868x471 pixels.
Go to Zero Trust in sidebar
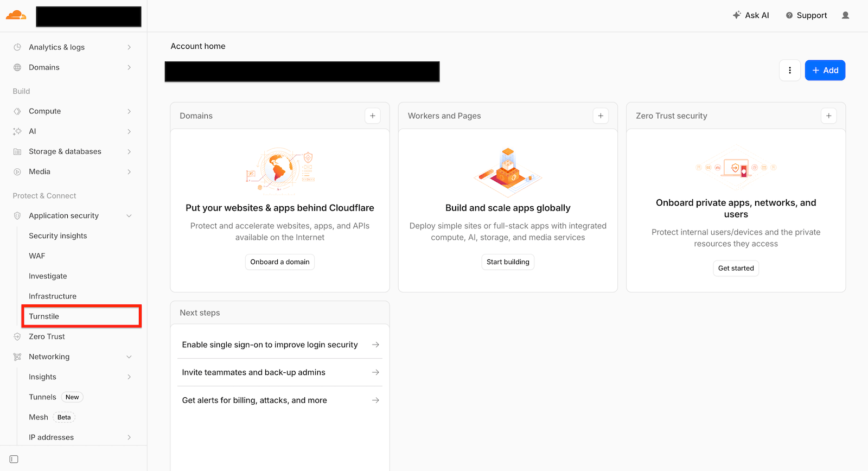pos(47,336)
